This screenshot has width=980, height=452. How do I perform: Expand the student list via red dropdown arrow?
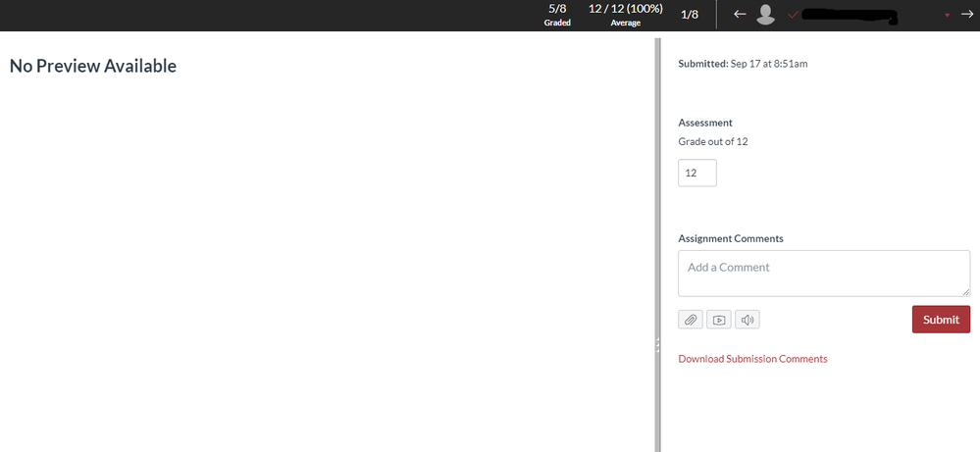947,17
